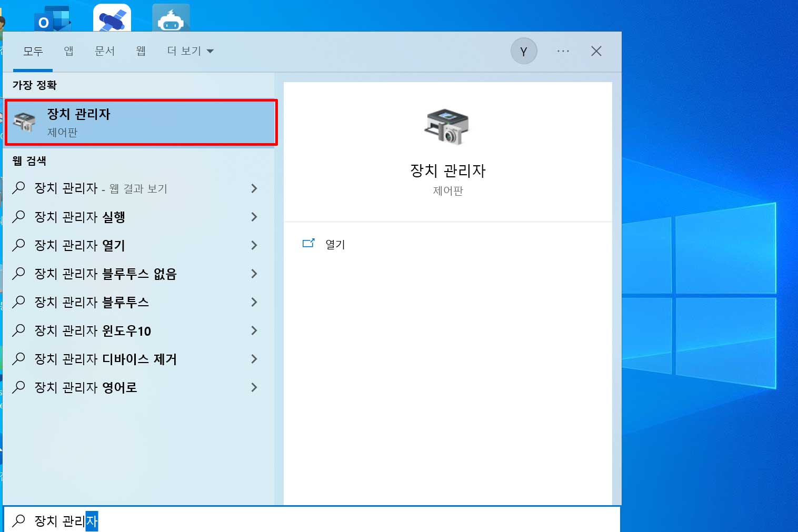Viewport: 798px width, 532px height.
Task: Click the Y user account avatar
Action: 524,51
